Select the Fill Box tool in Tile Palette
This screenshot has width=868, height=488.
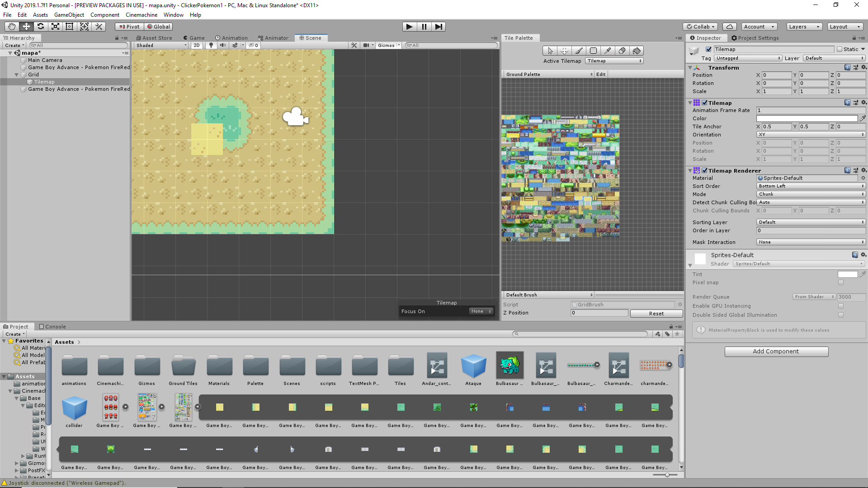pyautogui.click(x=593, y=51)
